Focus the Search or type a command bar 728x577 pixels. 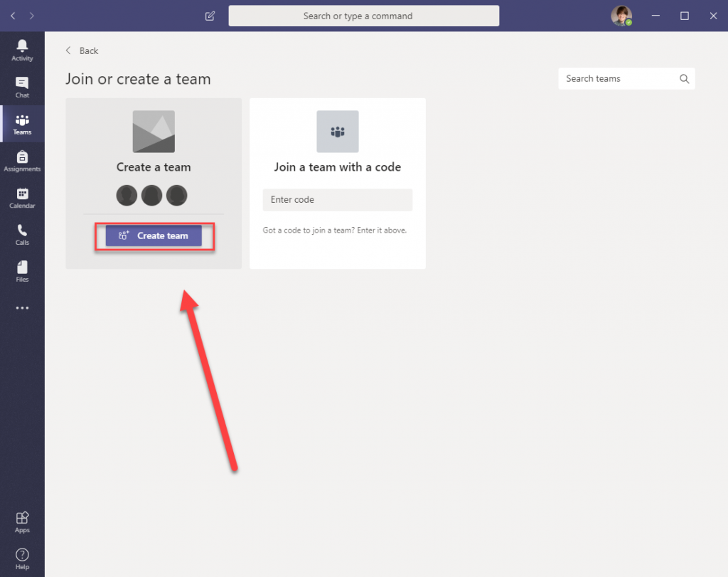(364, 16)
